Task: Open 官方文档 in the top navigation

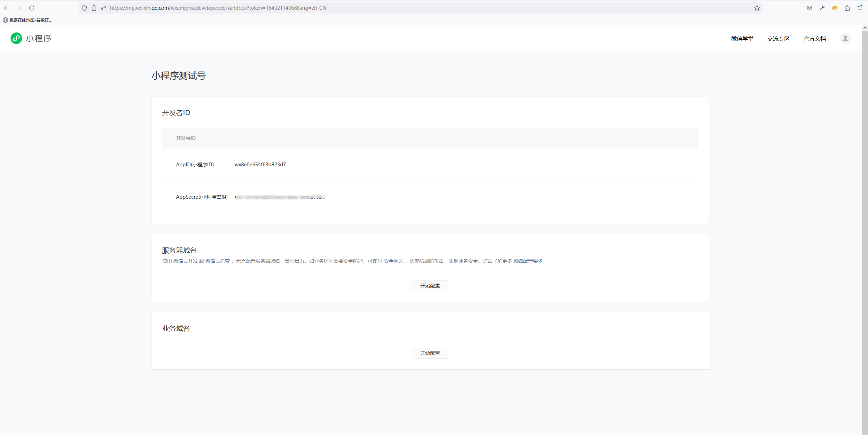Action: (x=814, y=39)
